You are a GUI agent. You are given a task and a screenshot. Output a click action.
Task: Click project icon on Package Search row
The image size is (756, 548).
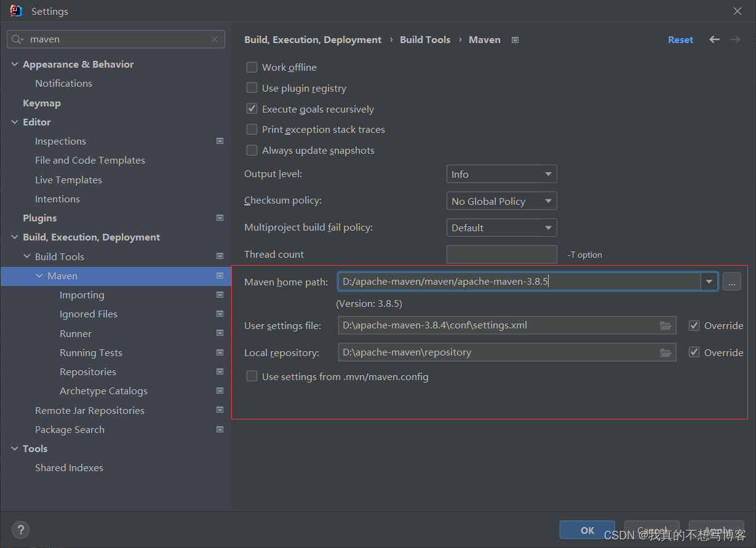[x=220, y=429]
